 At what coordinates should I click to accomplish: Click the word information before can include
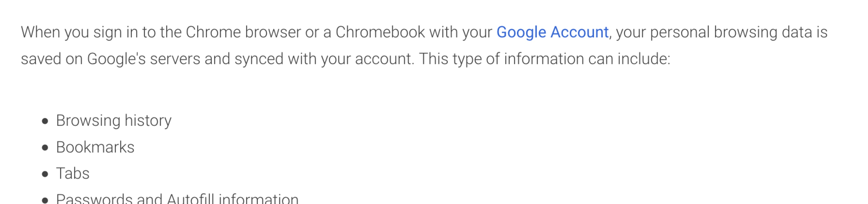coord(544,59)
